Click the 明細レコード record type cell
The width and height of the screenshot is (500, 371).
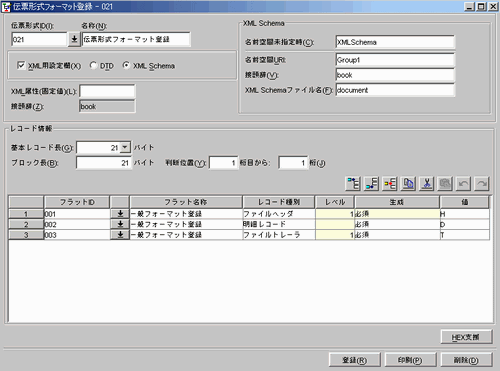point(279,224)
